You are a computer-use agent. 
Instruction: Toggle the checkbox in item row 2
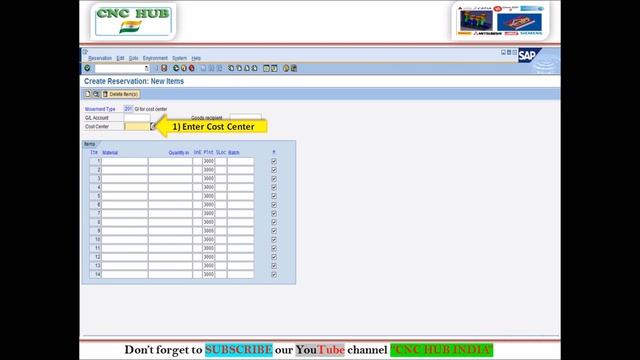[274, 170]
